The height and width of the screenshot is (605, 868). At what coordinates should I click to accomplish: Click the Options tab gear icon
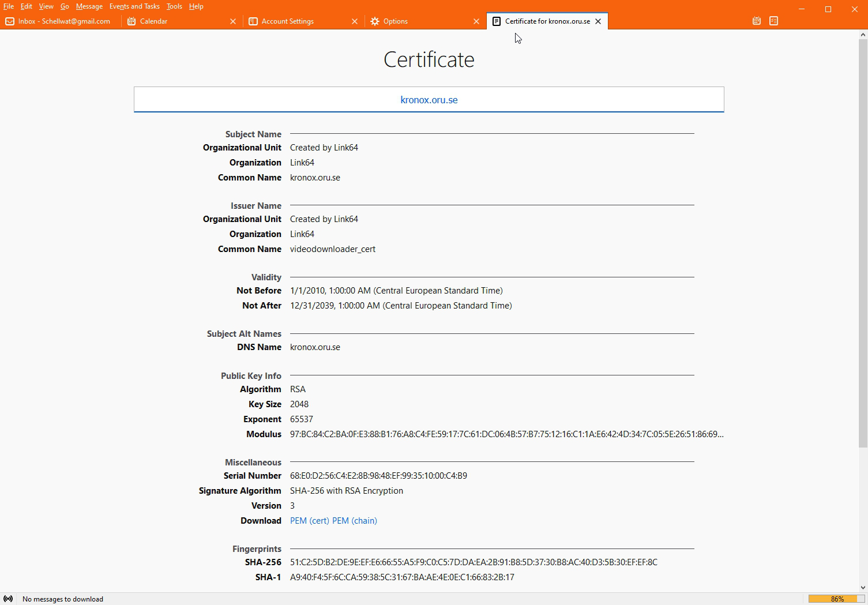(x=375, y=21)
